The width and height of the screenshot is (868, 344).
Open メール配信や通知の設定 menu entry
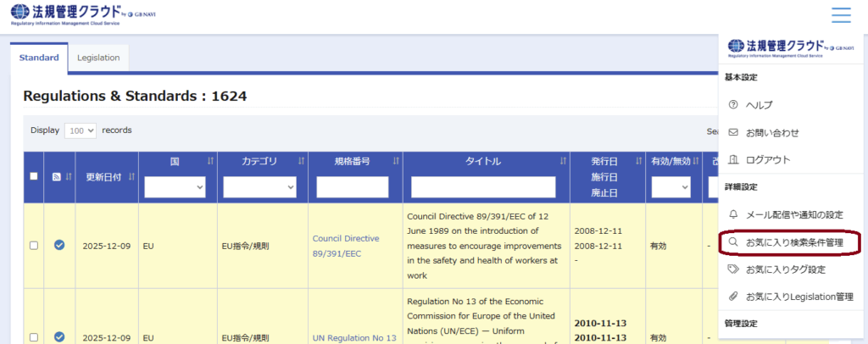pos(793,215)
